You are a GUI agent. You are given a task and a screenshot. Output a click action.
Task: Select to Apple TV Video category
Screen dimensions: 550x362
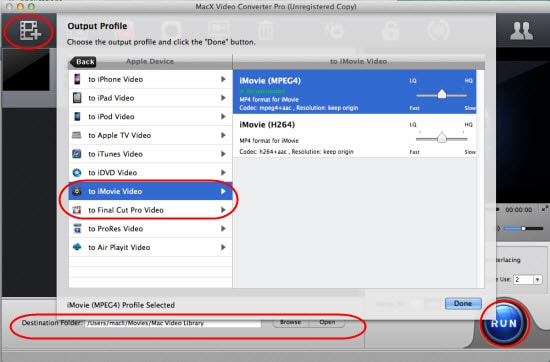150,135
